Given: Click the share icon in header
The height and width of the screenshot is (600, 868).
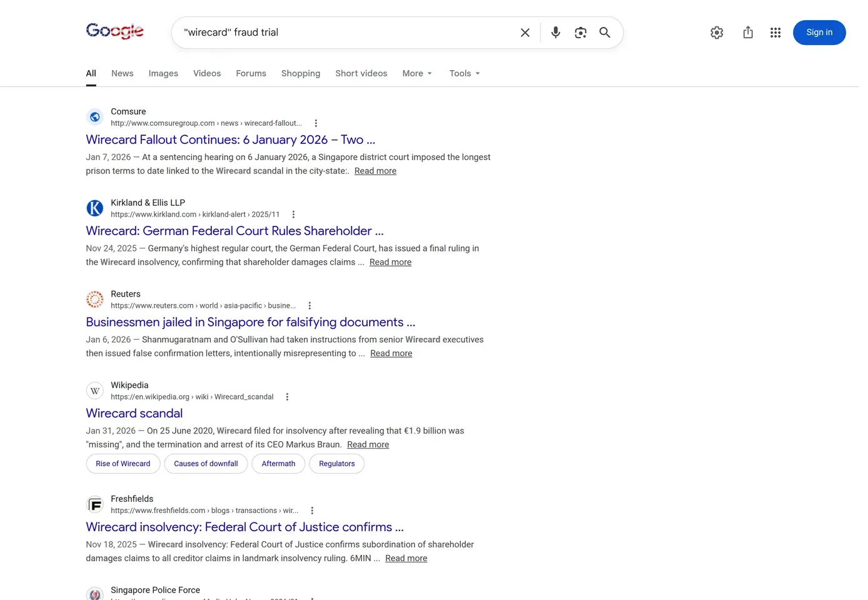Looking at the screenshot, I should click(x=748, y=33).
